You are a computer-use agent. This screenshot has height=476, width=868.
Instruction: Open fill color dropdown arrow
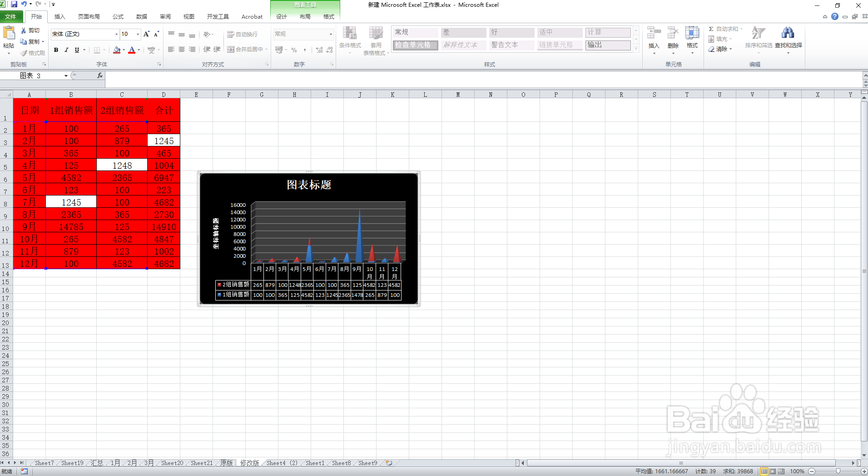pos(124,50)
